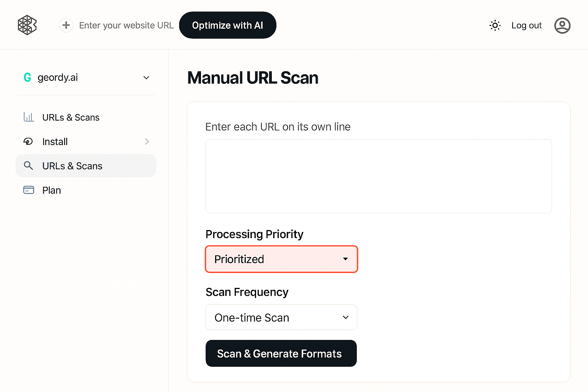Click the credit card icon next to Plan
This screenshot has height=392, width=588.
pos(28,190)
